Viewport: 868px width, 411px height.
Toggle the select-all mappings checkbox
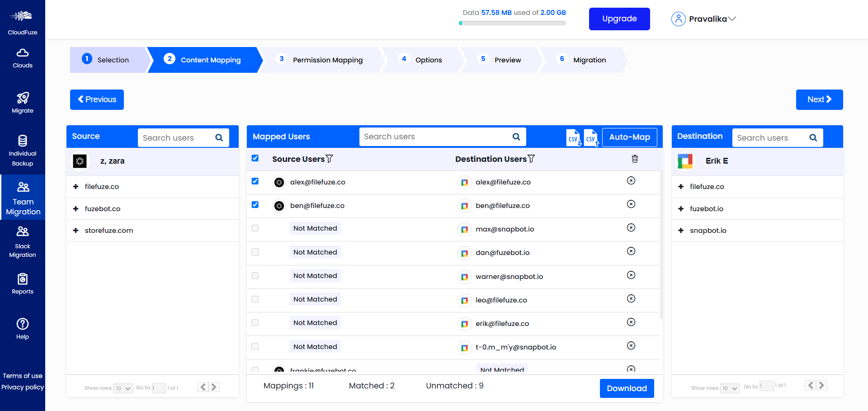[x=255, y=158]
